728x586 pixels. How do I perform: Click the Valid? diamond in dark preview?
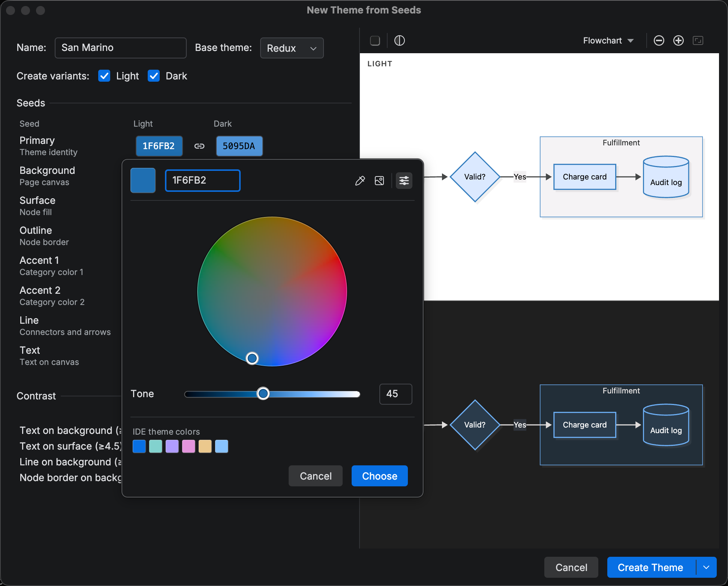[475, 425]
